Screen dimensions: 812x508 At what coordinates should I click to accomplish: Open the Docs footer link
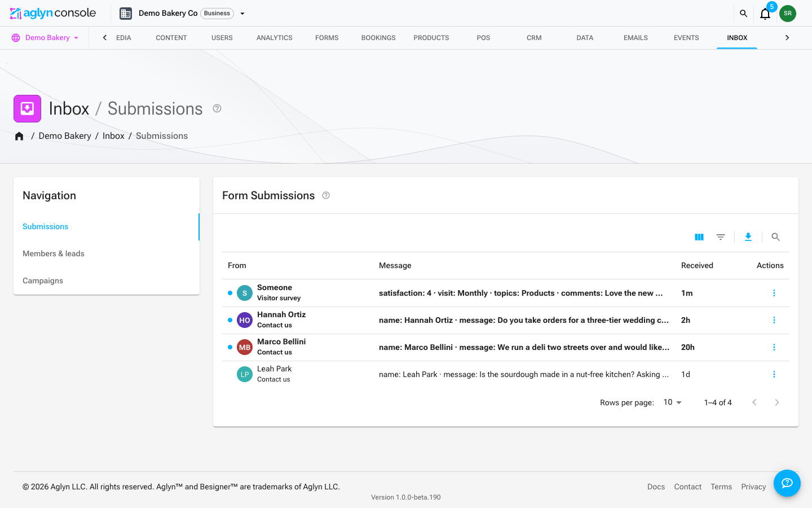click(656, 487)
